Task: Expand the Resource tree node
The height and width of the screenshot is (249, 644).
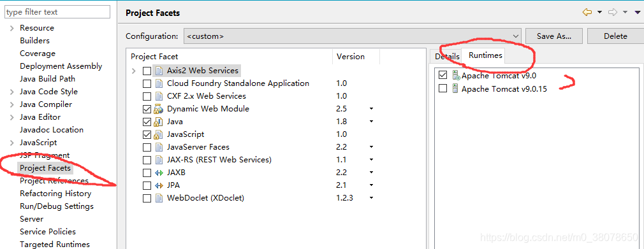Action: point(12,28)
